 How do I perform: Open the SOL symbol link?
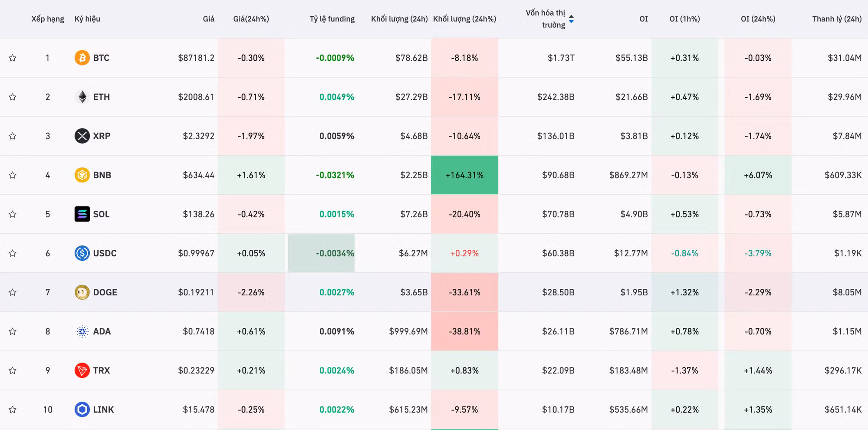(101, 214)
